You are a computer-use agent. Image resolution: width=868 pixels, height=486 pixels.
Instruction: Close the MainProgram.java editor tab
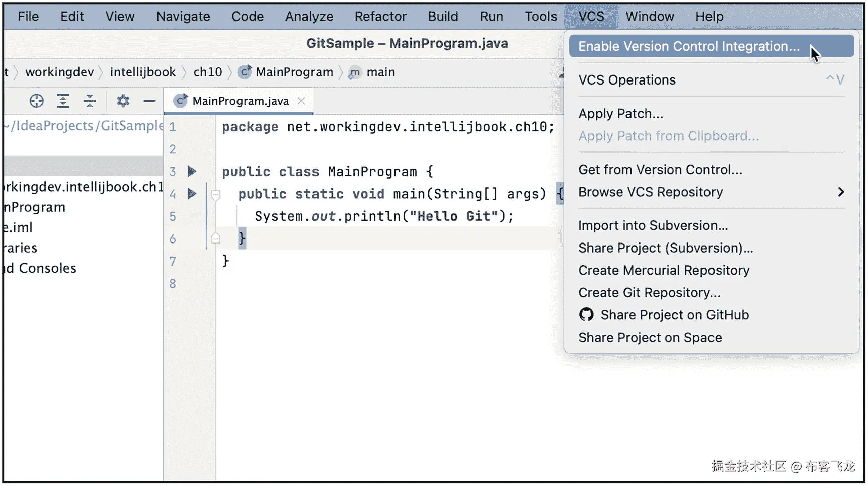[x=301, y=101]
